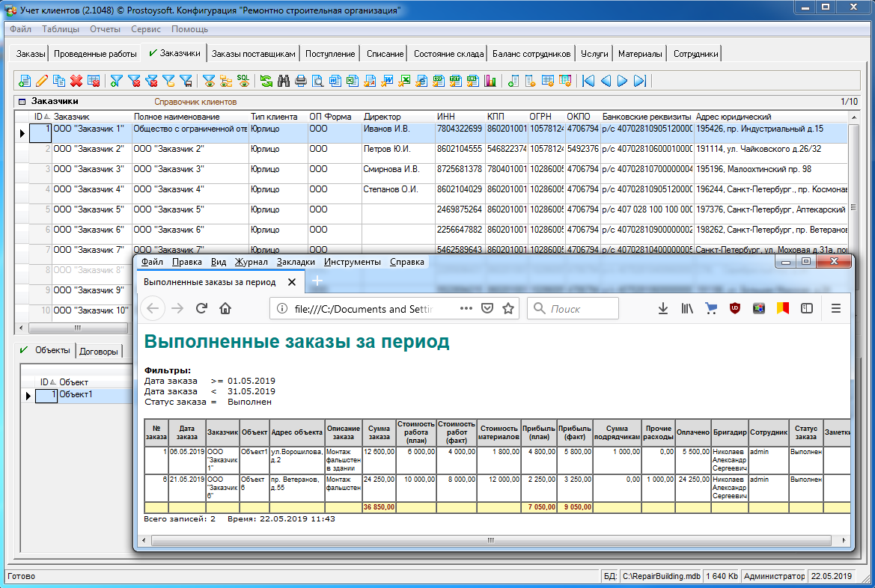
Task: Jump to first record navigation arrow
Action: [588, 81]
